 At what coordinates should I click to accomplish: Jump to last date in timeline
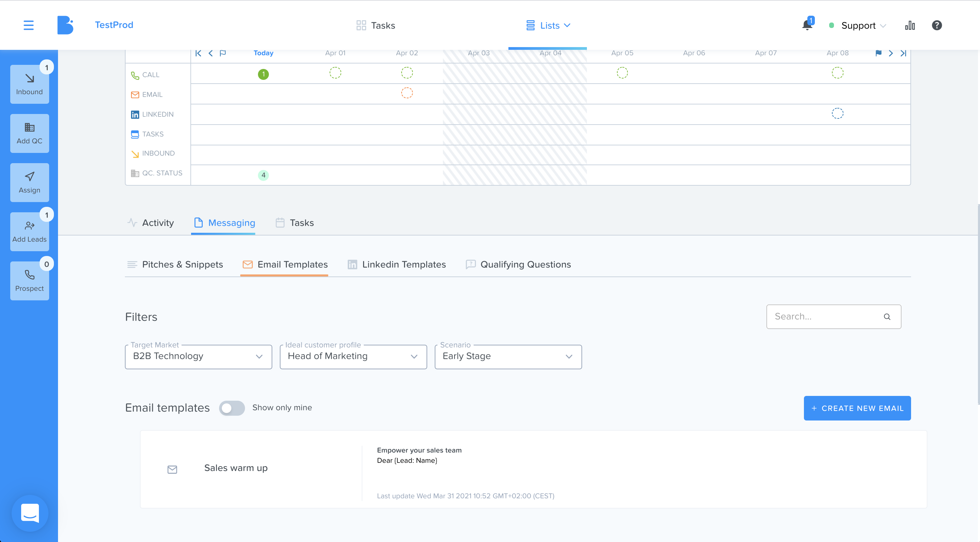tap(903, 53)
